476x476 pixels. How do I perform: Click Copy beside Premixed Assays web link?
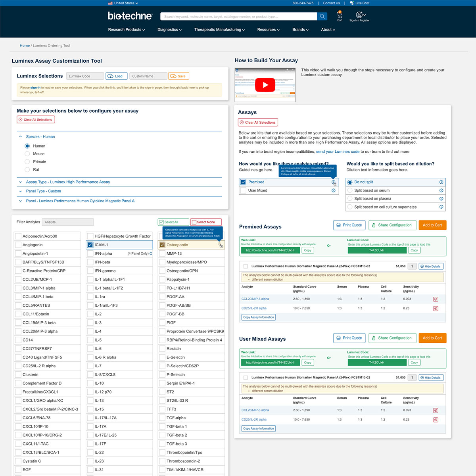click(307, 250)
